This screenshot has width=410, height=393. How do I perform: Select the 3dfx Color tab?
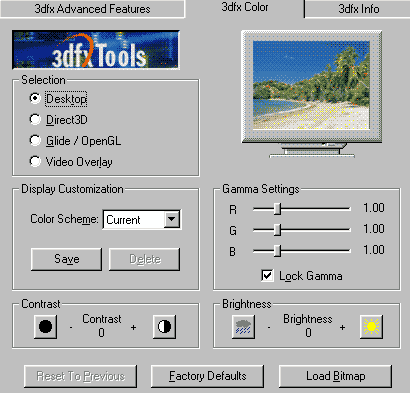(x=245, y=7)
